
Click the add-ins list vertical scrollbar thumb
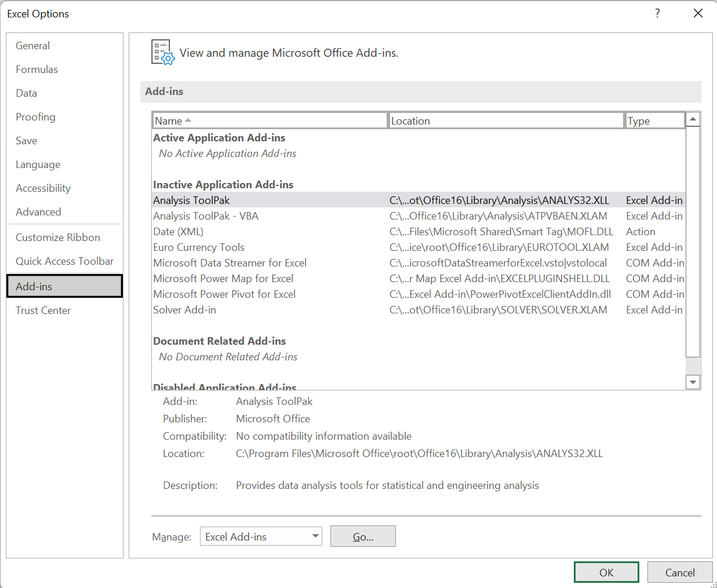pyautogui.click(x=693, y=242)
